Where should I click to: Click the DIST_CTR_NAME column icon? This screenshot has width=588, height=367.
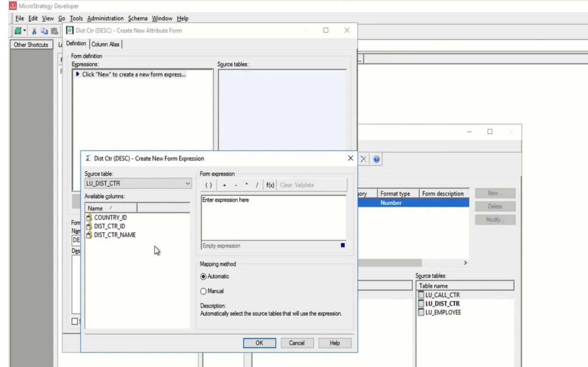click(x=89, y=235)
